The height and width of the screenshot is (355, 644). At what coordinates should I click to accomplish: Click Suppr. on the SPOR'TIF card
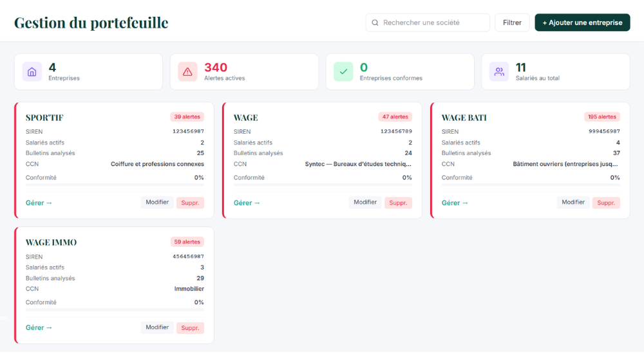[190, 203]
